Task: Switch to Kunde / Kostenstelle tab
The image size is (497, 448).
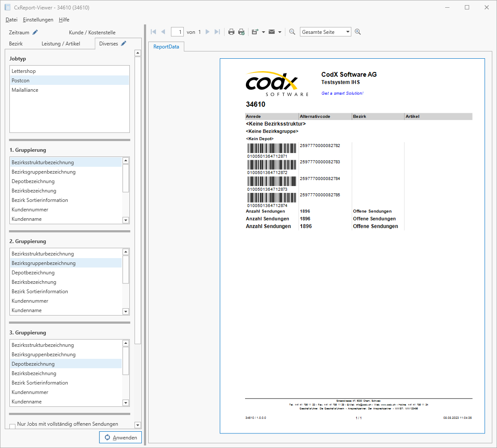Action: (x=92, y=32)
